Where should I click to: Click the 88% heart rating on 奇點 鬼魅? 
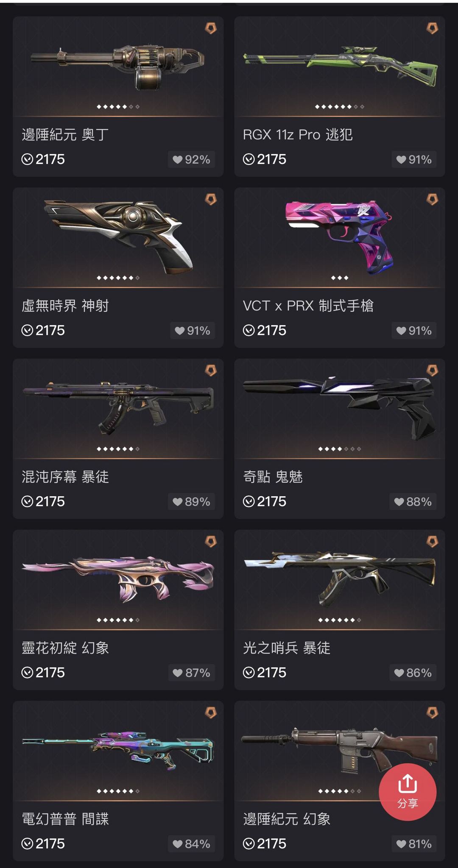coord(413,502)
